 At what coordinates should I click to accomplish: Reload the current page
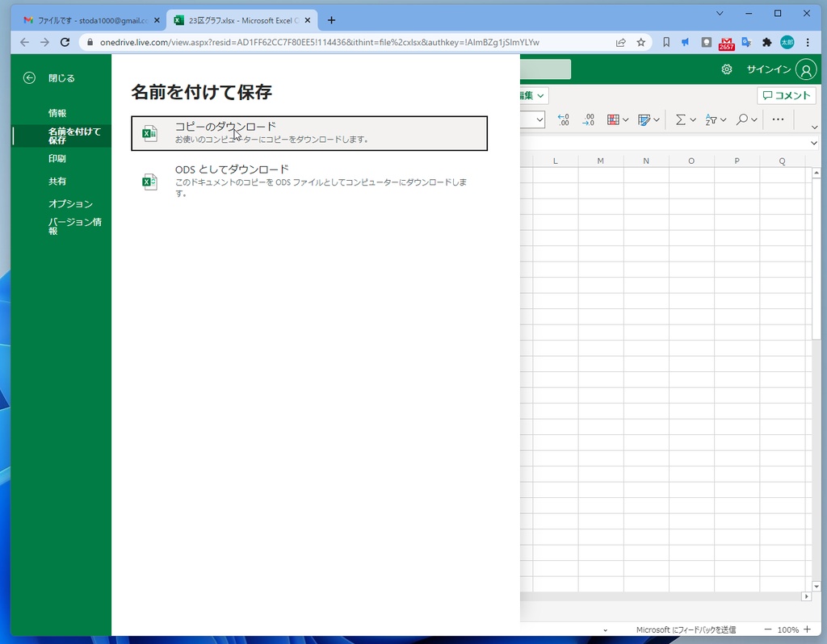pos(65,42)
